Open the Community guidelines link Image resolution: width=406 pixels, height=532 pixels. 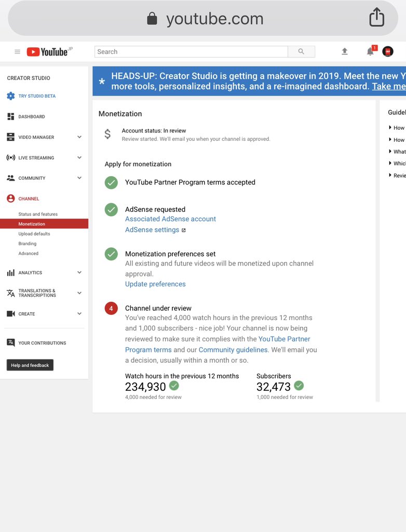pos(233,350)
